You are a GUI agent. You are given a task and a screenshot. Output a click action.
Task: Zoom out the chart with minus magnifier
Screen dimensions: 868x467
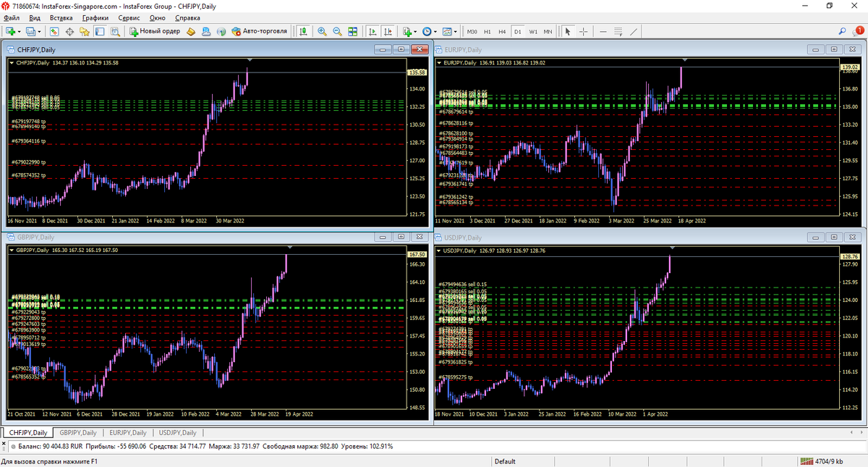(x=337, y=31)
